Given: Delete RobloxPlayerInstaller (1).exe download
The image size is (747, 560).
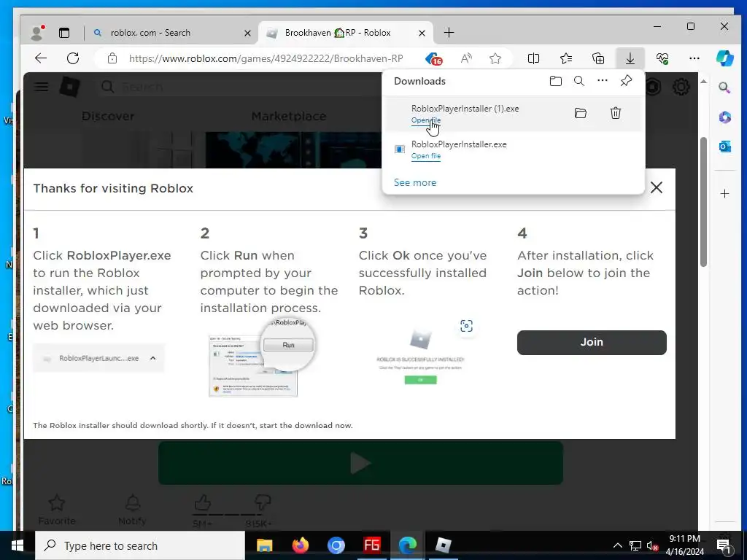Looking at the screenshot, I should pyautogui.click(x=616, y=113).
